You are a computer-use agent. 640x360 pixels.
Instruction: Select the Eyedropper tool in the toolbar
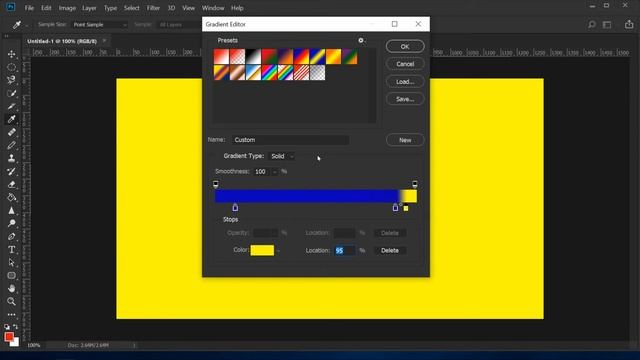(11, 119)
